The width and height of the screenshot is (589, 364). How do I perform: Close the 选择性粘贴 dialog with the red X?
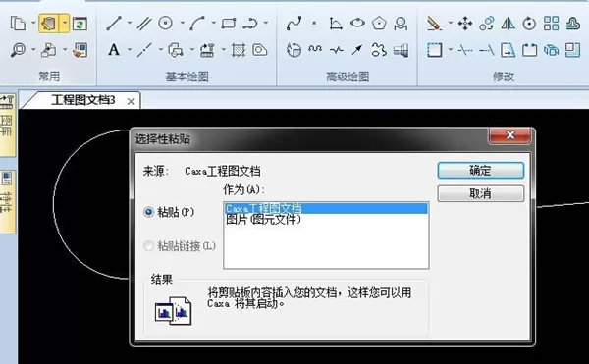pyautogui.click(x=509, y=135)
